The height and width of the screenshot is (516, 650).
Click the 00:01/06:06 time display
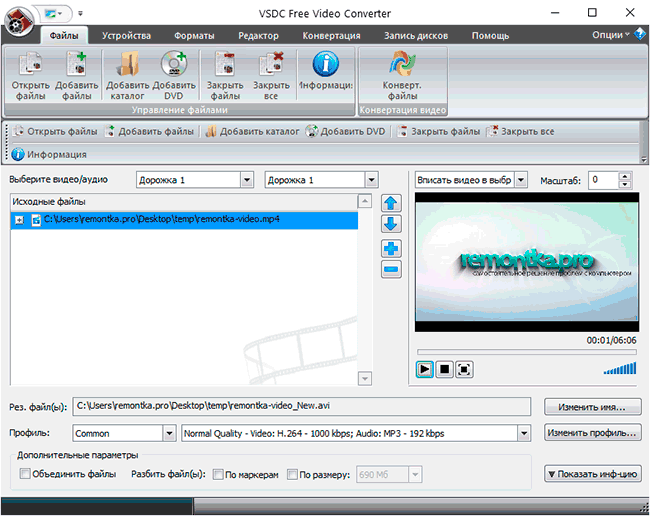pos(611,340)
